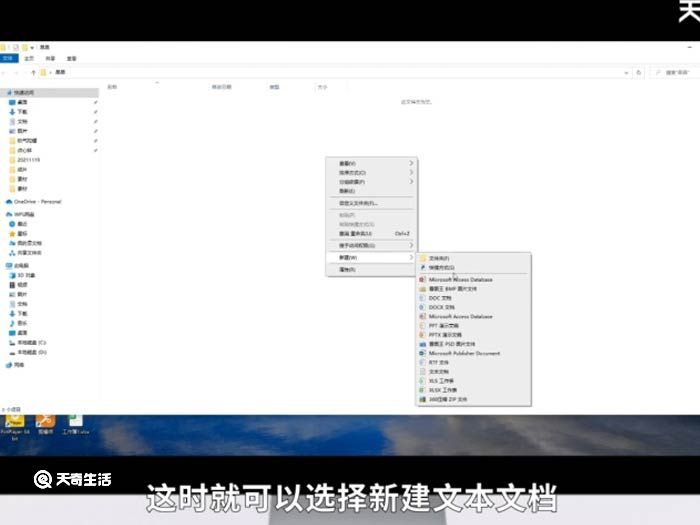Pick the DOC 文档 icon in the submenu

(x=422, y=298)
